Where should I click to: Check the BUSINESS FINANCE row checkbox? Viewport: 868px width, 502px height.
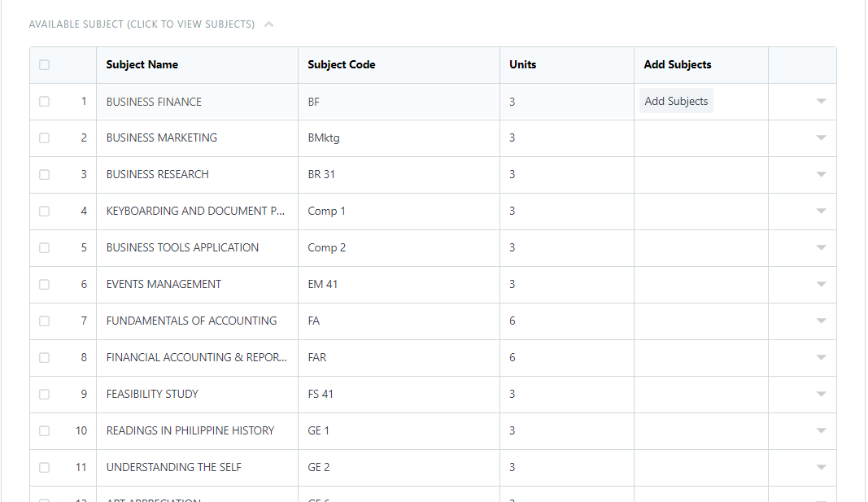(44, 101)
